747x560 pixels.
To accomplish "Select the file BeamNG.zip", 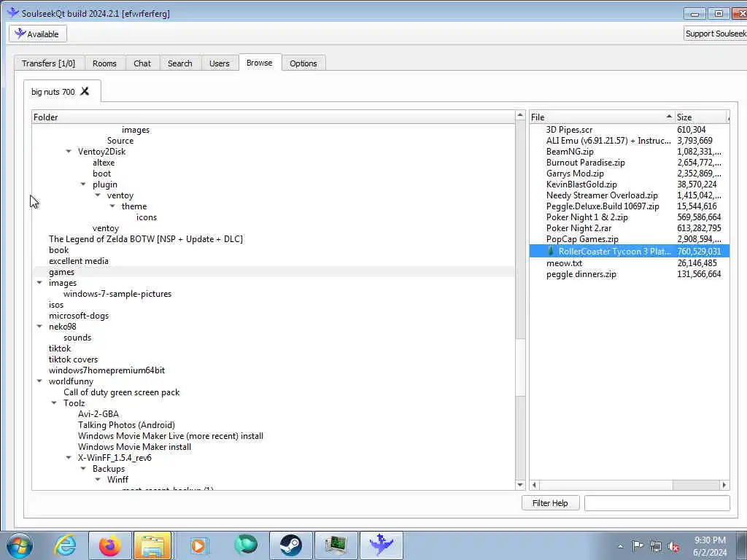I will pyautogui.click(x=570, y=152).
